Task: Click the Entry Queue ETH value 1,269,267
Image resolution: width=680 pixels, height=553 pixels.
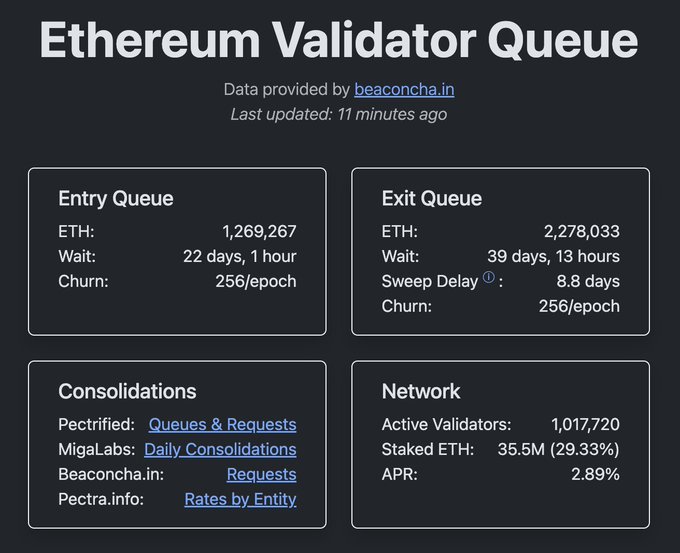Action: [259, 232]
